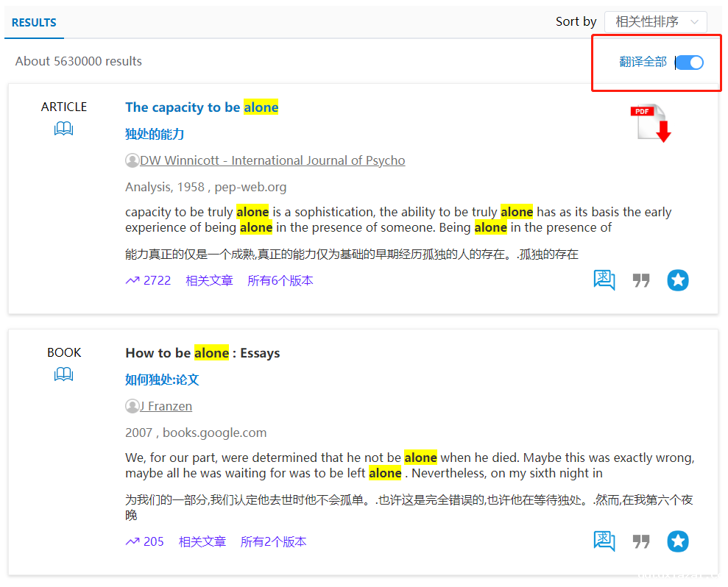The width and height of the screenshot is (728, 587).
Task: Show 相关文章 for the Winnicott article
Action: pyautogui.click(x=209, y=280)
